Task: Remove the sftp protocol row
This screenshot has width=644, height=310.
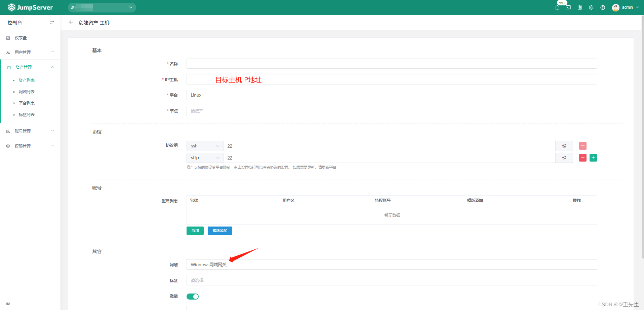Action: point(583,158)
